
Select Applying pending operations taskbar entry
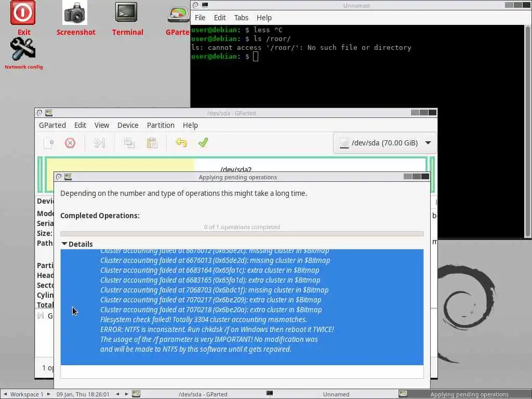tap(465, 394)
